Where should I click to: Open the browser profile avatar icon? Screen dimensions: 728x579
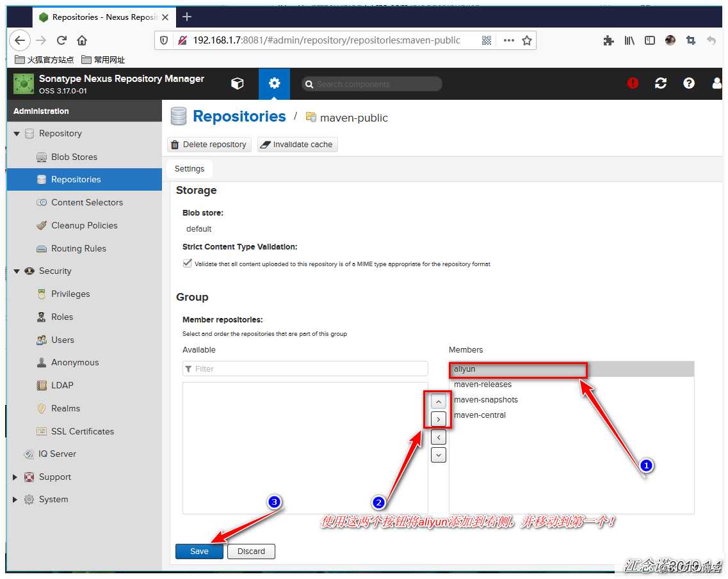tap(670, 40)
